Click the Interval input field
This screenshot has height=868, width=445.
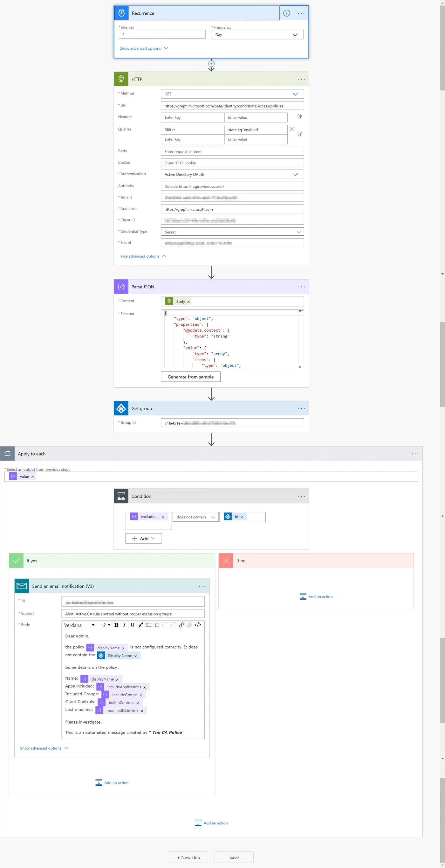(x=162, y=34)
